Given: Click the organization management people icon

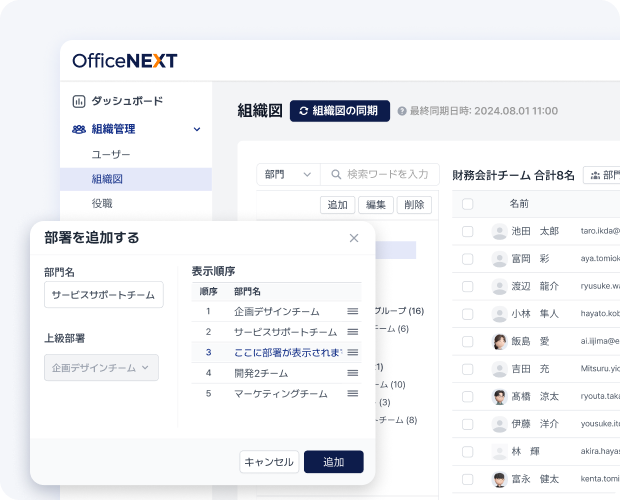Looking at the screenshot, I should 79,129.
